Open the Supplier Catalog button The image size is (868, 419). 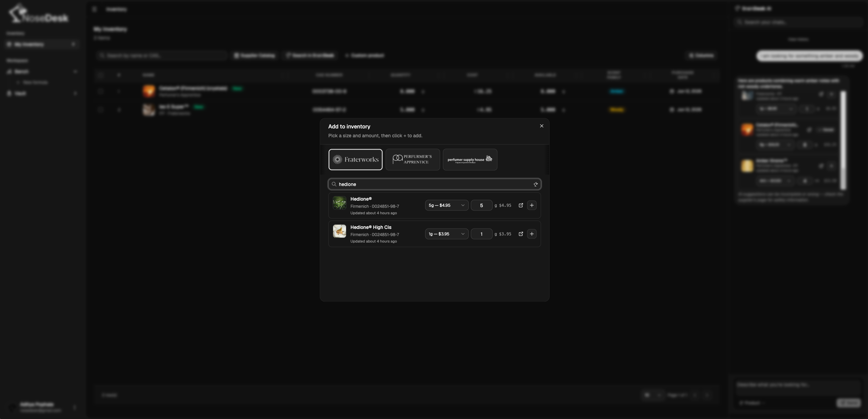pyautogui.click(x=255, y=56)
